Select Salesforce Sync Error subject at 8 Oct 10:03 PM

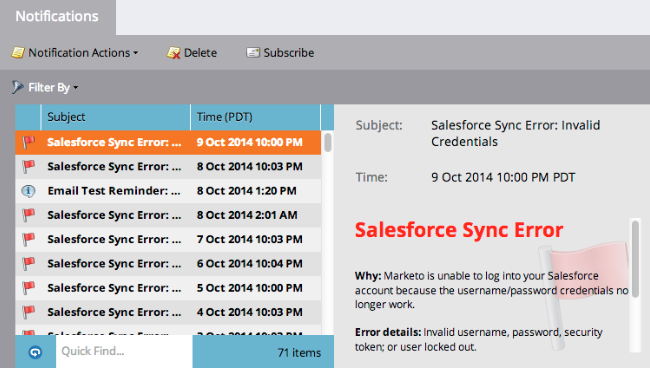pyautogui.click(x=114, y=166)
